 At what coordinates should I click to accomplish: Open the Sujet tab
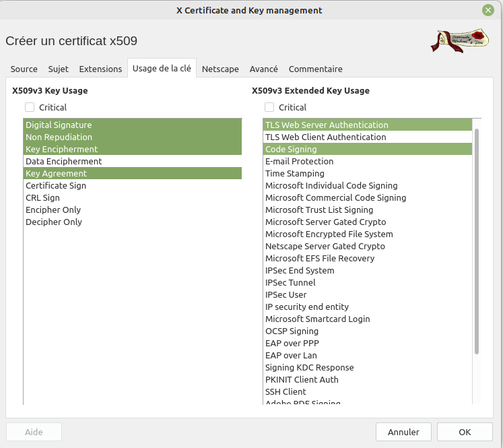(x=59, y=69)
